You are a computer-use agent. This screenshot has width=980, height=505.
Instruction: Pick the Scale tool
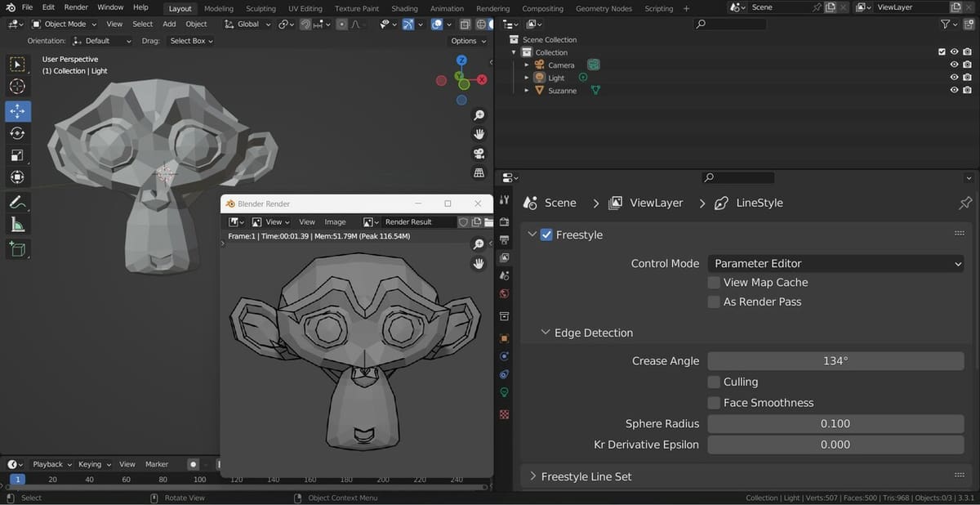pos(17,155)
